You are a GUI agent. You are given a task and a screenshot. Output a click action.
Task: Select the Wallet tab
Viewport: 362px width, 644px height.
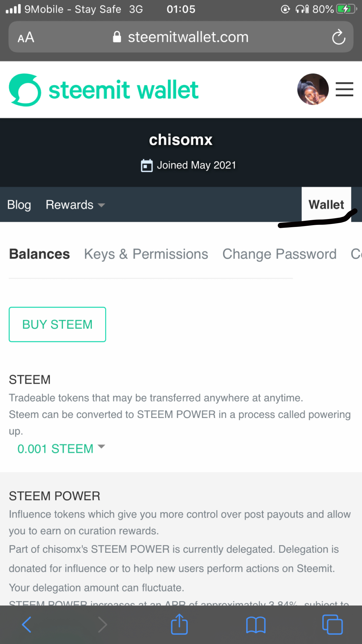(326, 204)
